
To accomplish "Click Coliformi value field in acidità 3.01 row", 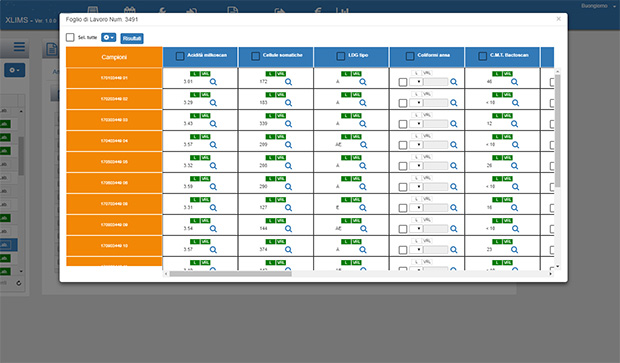I will click(x=436, y=82).
